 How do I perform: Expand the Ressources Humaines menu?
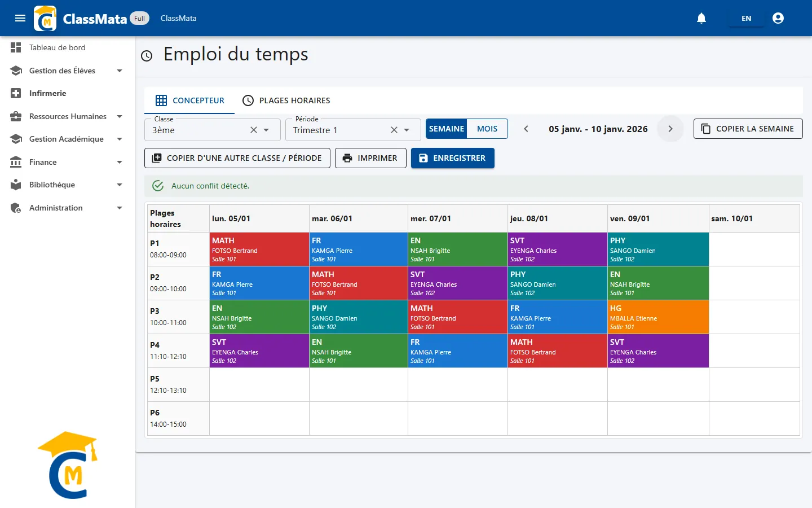68,116
